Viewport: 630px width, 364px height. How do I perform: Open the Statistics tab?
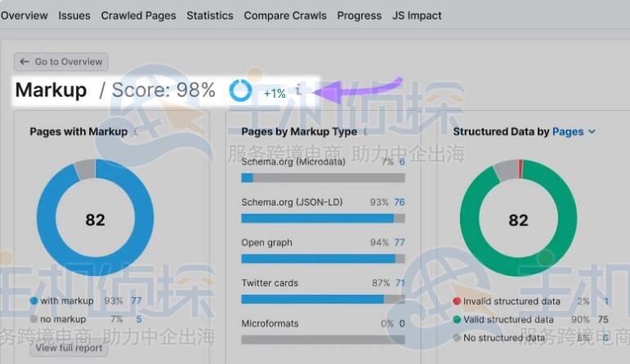click(x=210, y=16)
